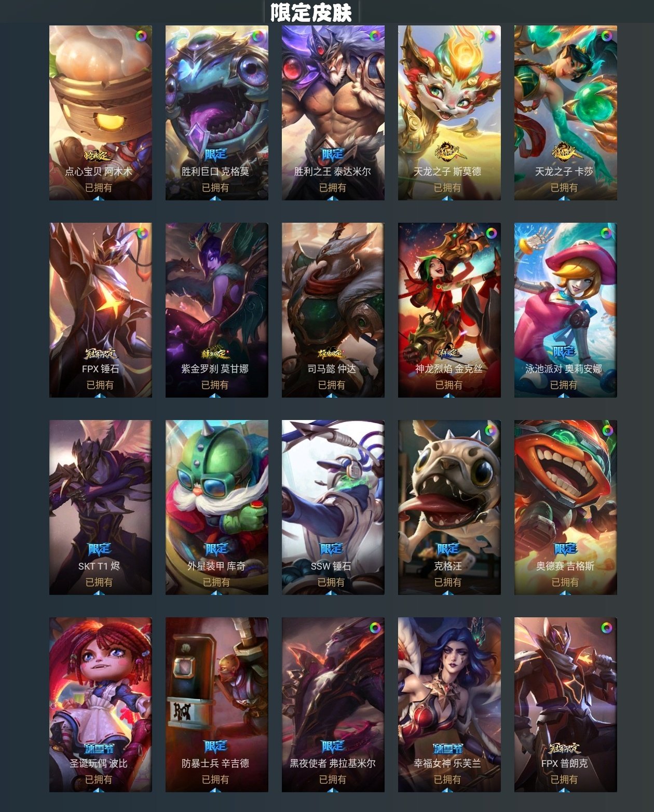
Task: Click chroma wheel on 黑夜使者 弗拉基米尔
Action: [x=374, y=628]
